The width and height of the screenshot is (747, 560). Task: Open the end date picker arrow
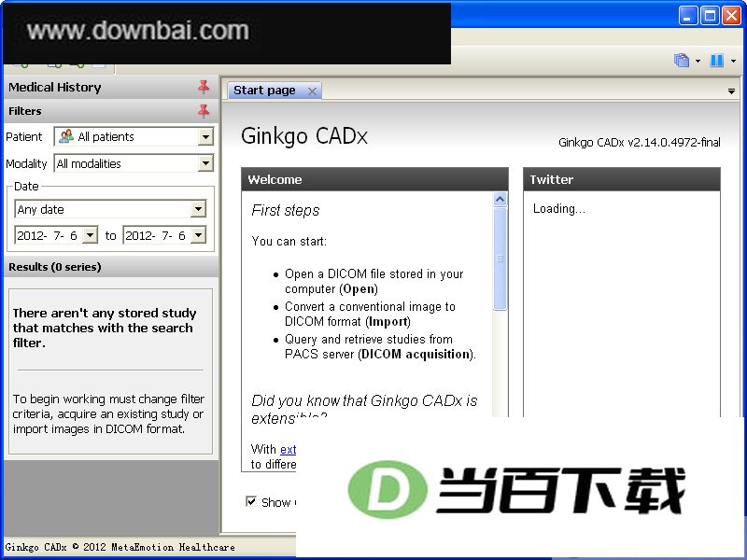(x=198, y=235)
